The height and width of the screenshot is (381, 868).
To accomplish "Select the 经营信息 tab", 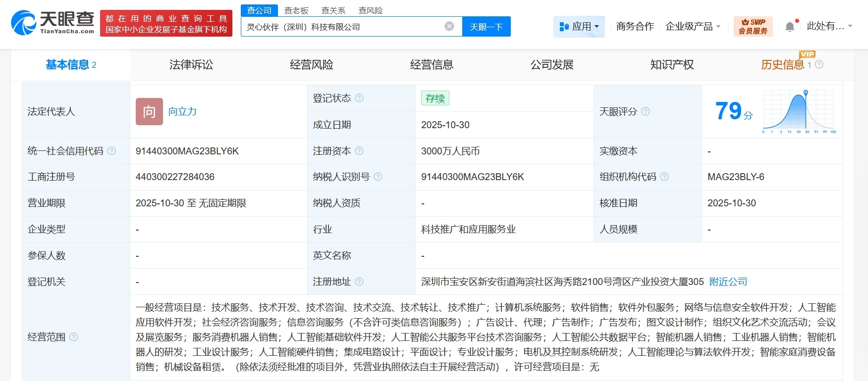I will point(432,65).
